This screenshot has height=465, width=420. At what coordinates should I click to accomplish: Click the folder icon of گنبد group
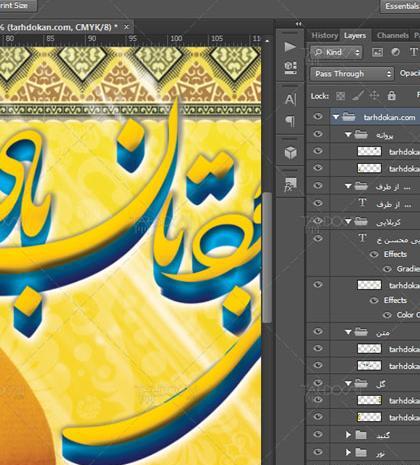click(x=361, y=435)
